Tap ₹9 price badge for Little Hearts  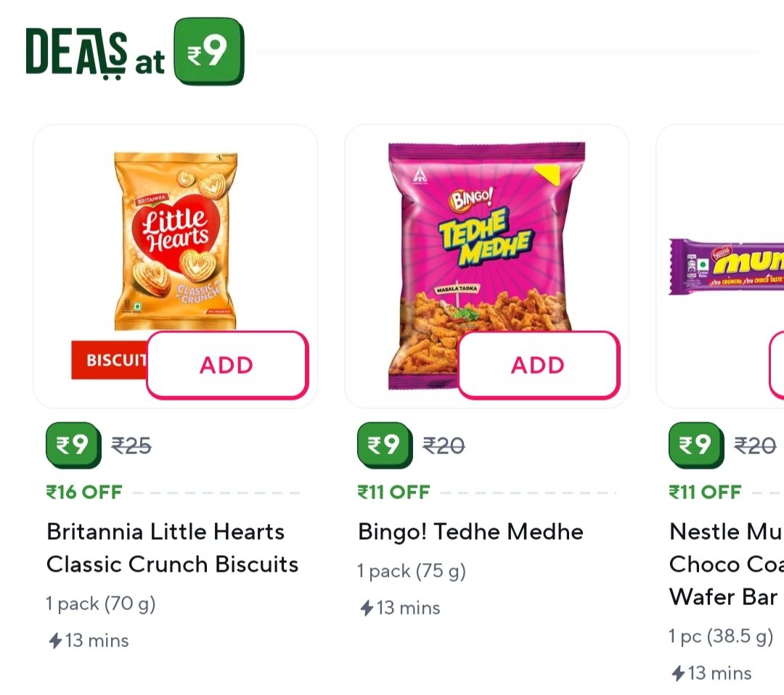[x=72, y=445]
